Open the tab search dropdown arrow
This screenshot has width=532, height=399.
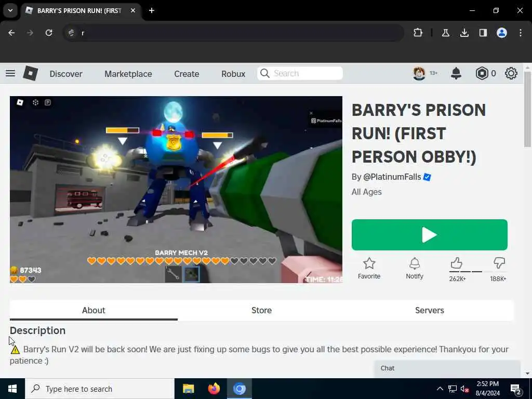click(x=10, y=10)
